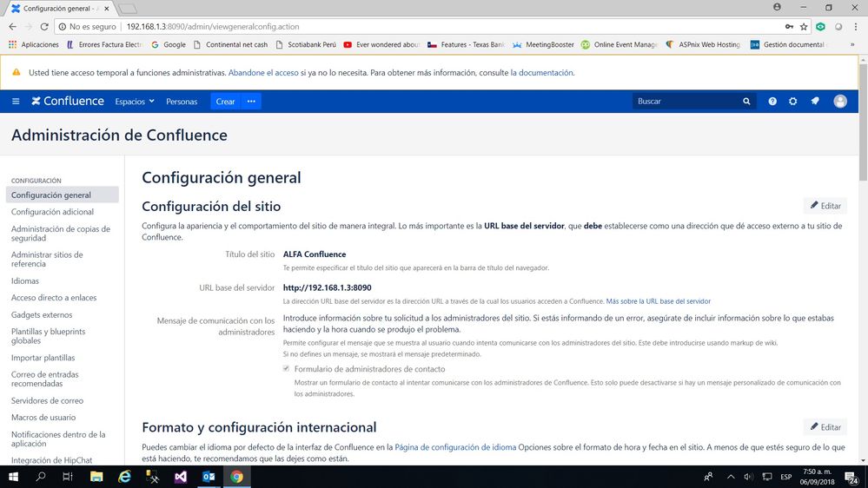Image resolution: width=868 pixels, height=488 pixels.
Task: Launch File Explorer from taskbar
Action: (96, 477)
